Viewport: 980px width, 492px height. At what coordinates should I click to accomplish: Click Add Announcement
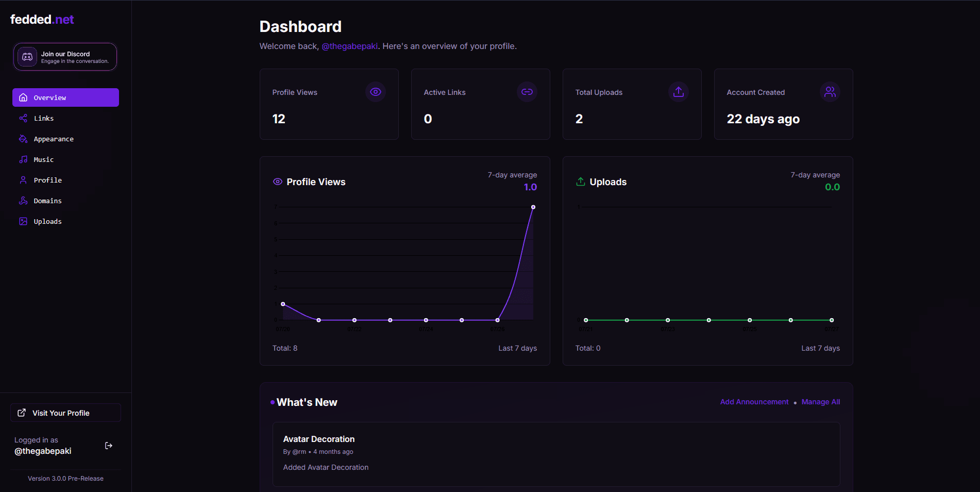tap(754, 402)
